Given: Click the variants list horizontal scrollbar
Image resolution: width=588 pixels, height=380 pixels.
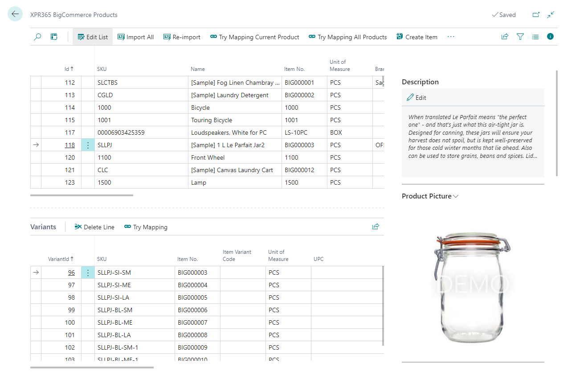Looking at the screenshot, I should click(x=92, y=367).
